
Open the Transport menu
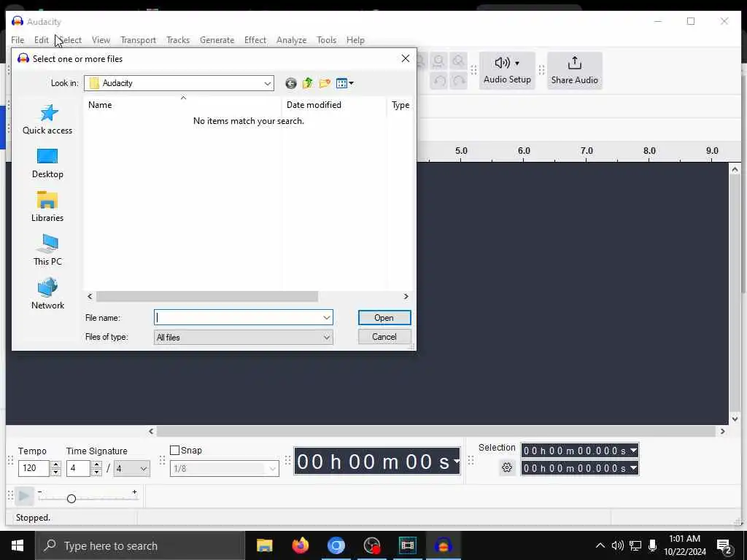tap(138, 40)
